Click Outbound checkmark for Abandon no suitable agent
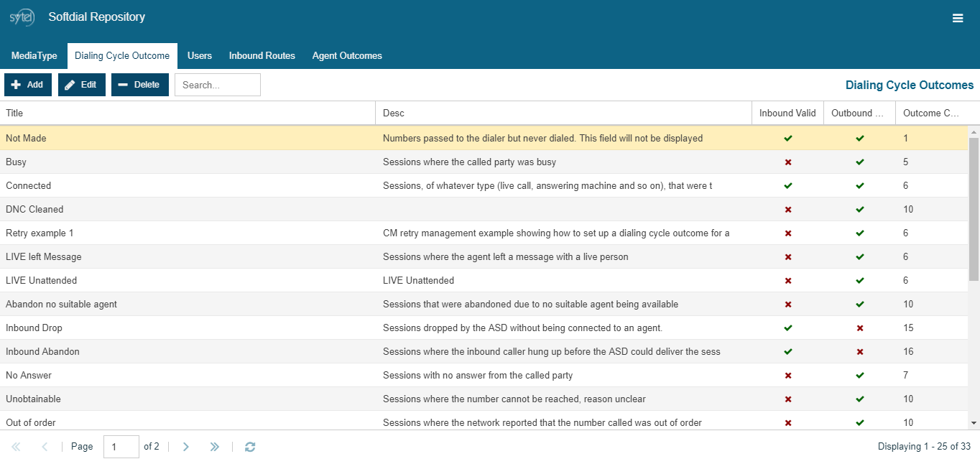 click(x=860, y=305)
